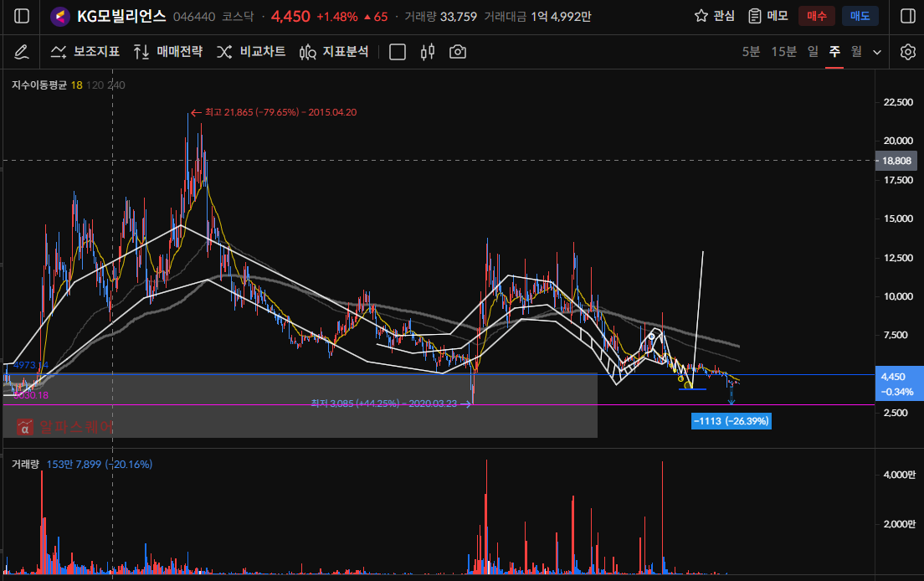This screenshot has height=581, width=924.
Task: Click the 지수이동평균 indicator label
Action: pyautogui.click(x=39, y=85)
